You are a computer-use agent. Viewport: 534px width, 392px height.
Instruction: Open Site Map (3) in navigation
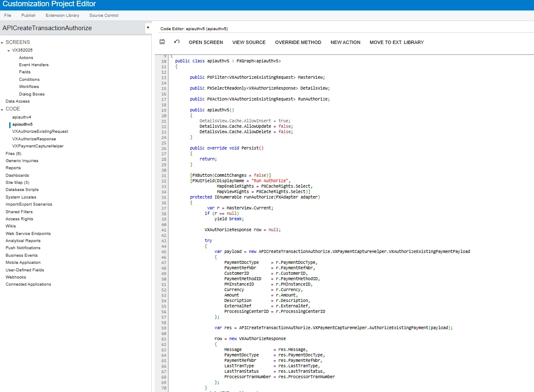click(17, 183)
